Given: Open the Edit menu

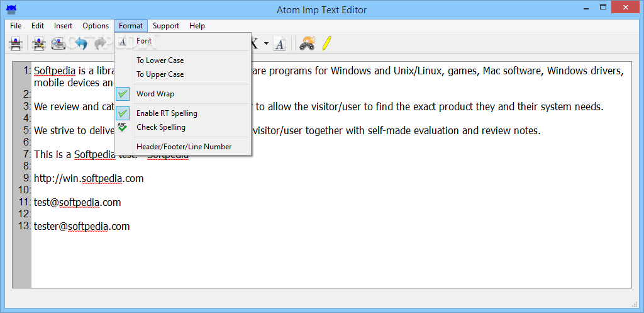Looking at the screenshot, I should (x=38, y=26).
